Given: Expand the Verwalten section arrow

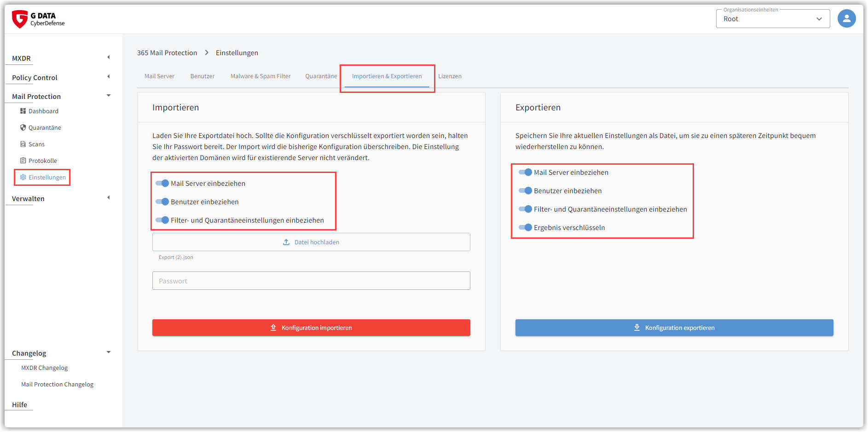Looking at the screenshot, I should coord(109,197).
